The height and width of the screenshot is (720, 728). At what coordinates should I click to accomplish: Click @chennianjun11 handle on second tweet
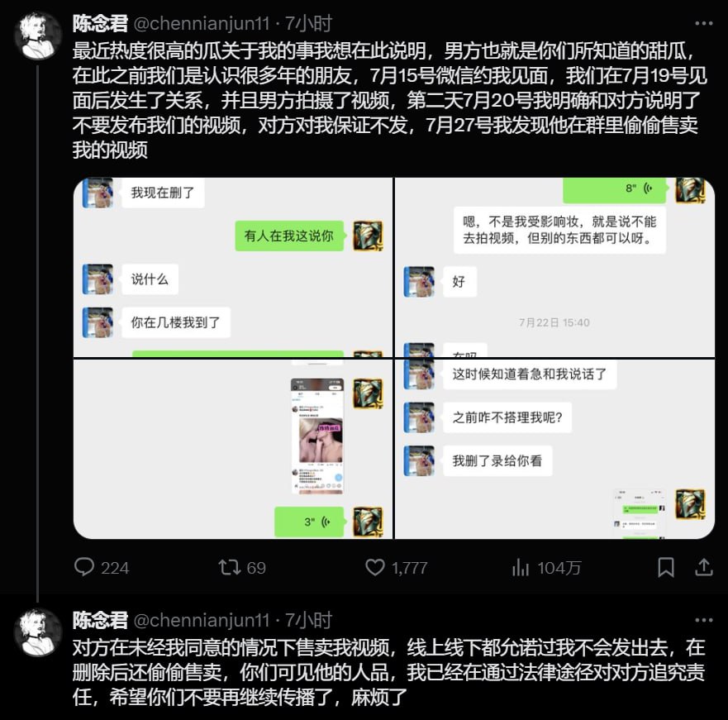(202, 620)
